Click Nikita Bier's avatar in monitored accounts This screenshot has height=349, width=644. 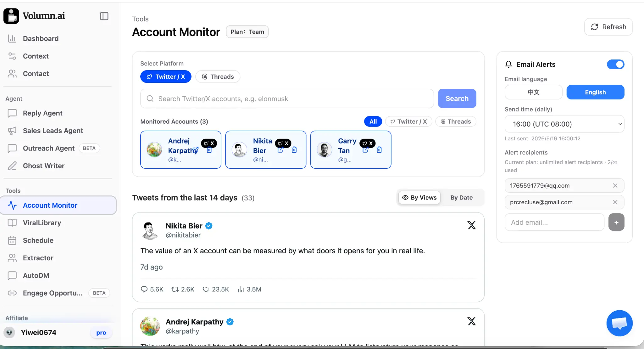[239, 149]
